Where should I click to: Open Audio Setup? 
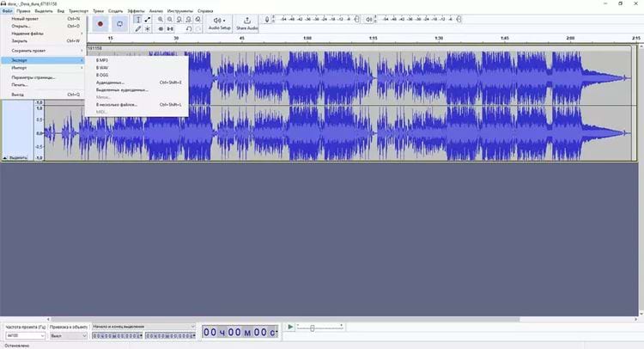(x=220, y=23)
